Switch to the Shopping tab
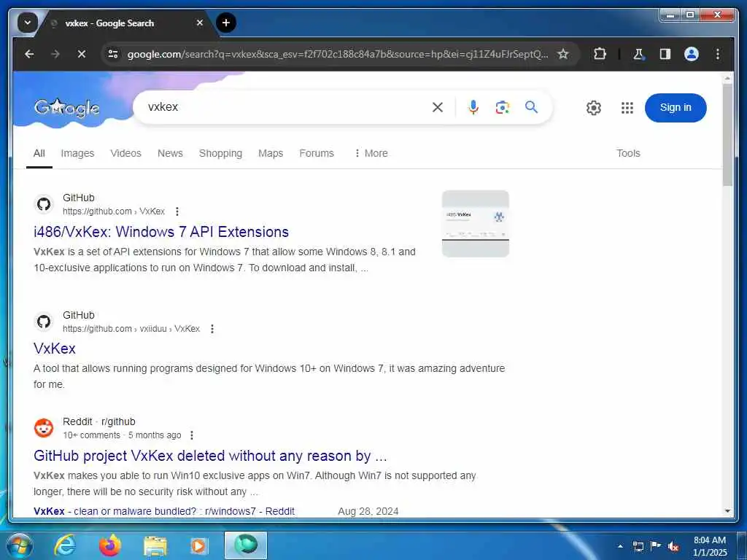 click(x=220, y=153)
